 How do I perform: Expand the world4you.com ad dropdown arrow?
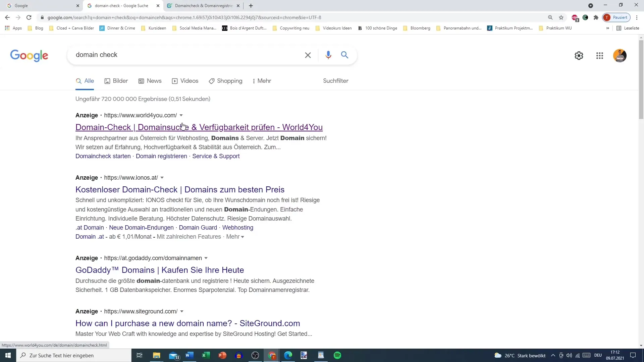click(181, 115)
